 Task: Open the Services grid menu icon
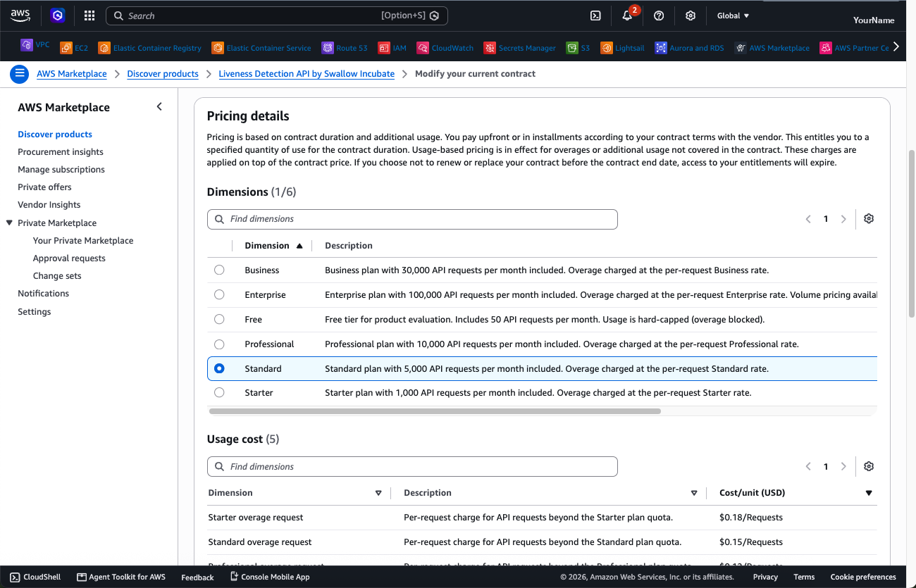[x=89, y=15]
